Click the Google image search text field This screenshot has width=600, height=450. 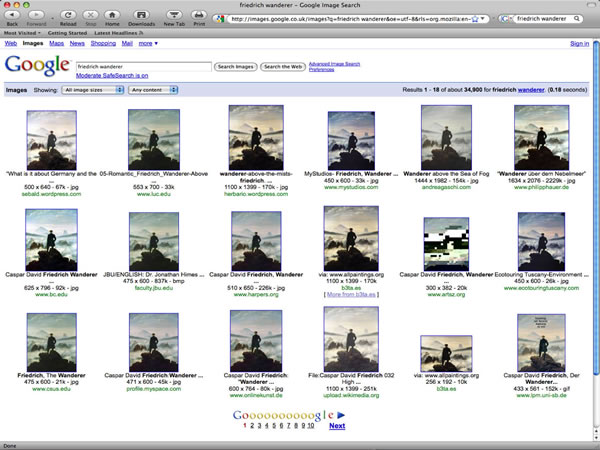tap(143, 67)
